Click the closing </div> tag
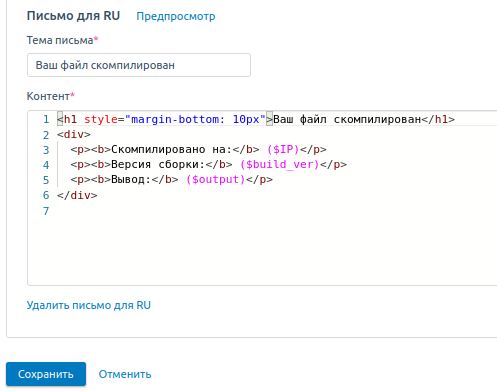 tap(77, 195)
